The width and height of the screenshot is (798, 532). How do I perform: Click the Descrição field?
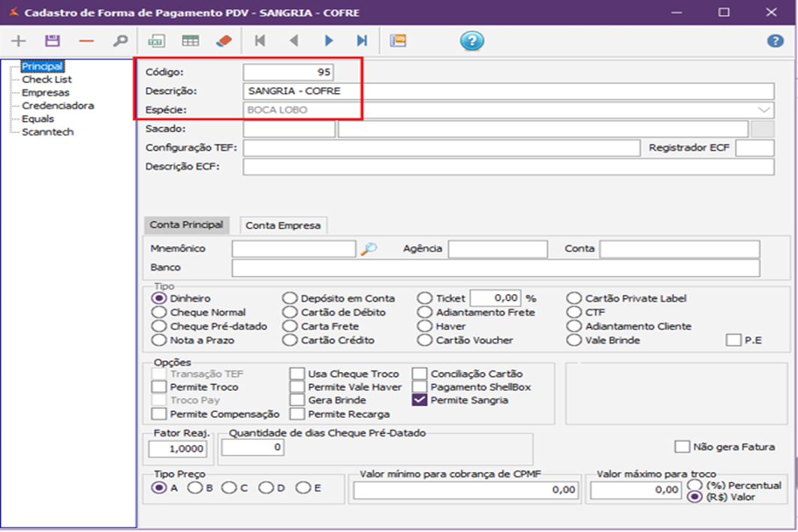(508, 91)
